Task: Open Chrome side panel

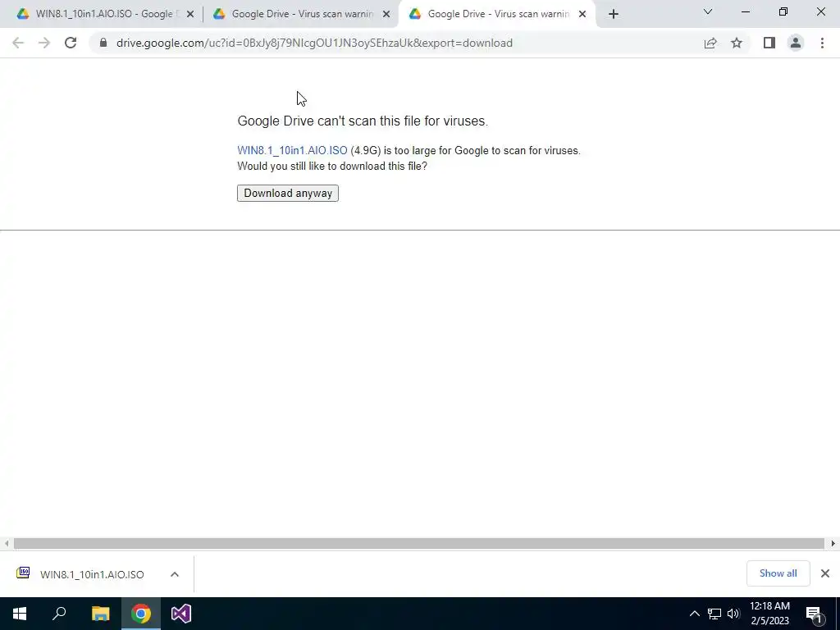Action: [769, 43]
